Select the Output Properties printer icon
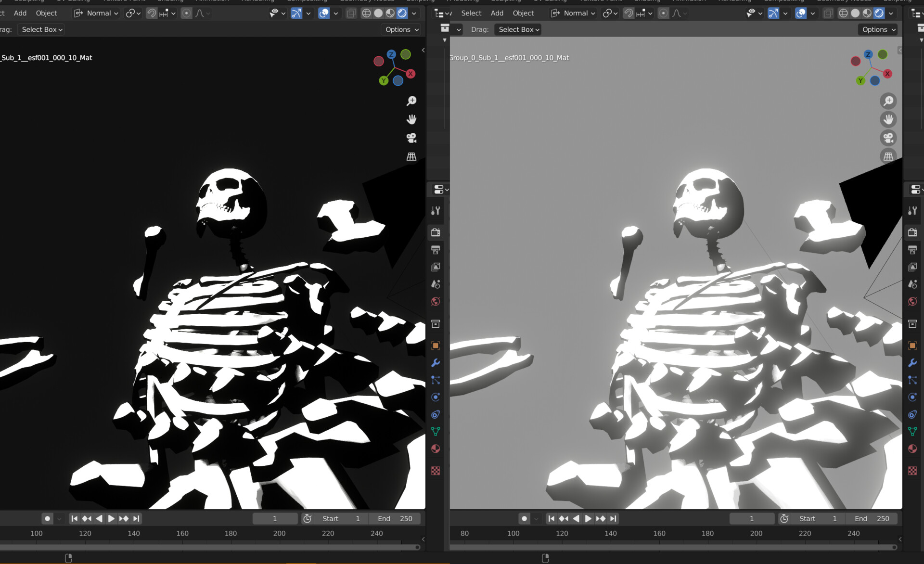The image size is (924, 564). (x=436, y=250)
